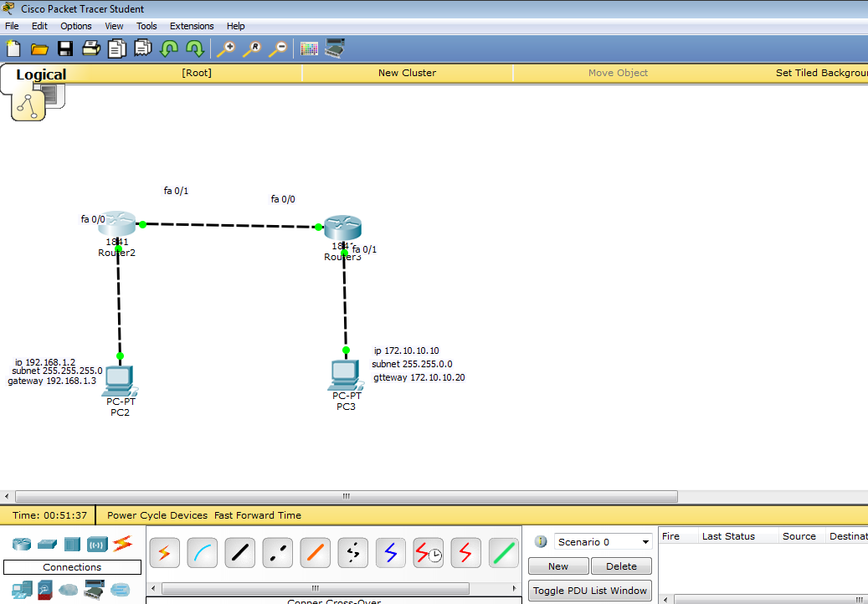868x604 pixels.
Task: Choose the Copper Straight-Through solid black cable
Action: click(239, 553)
